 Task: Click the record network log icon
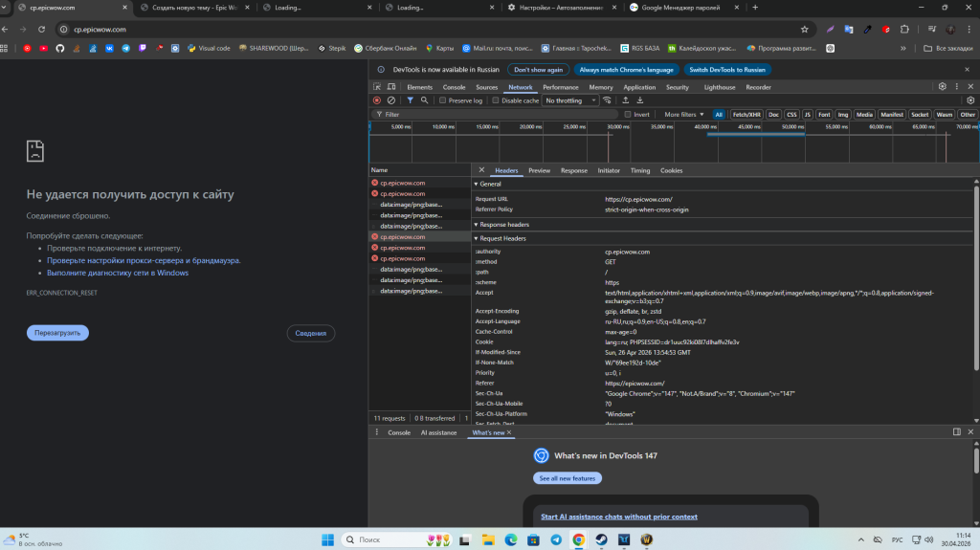377,100
